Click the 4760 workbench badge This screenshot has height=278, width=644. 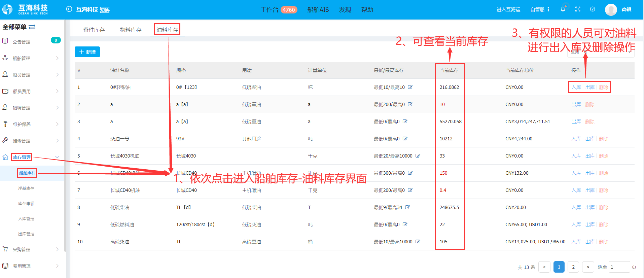tap(289, 10)
